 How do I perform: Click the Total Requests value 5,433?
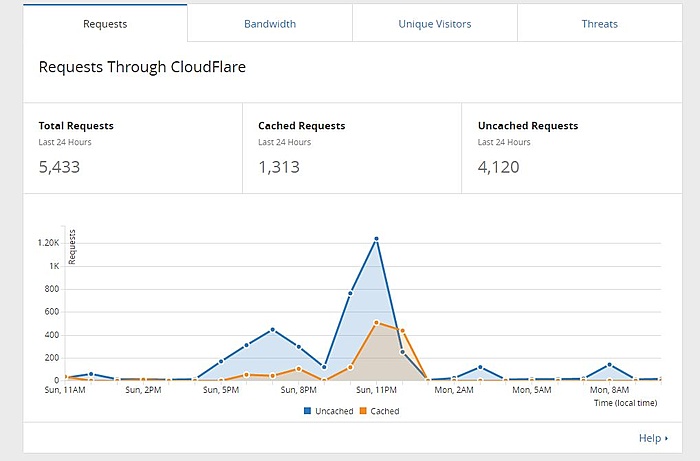click(x=59, y=167)
